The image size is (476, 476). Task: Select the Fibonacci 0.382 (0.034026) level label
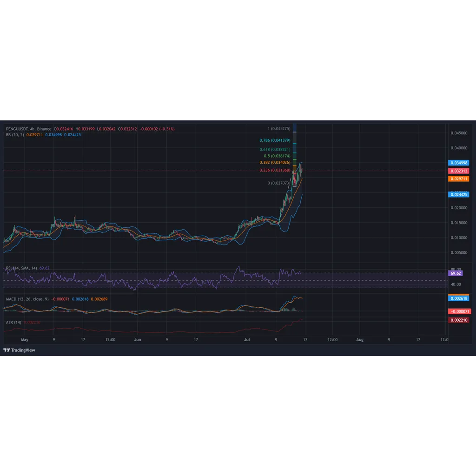click(275, 162)
